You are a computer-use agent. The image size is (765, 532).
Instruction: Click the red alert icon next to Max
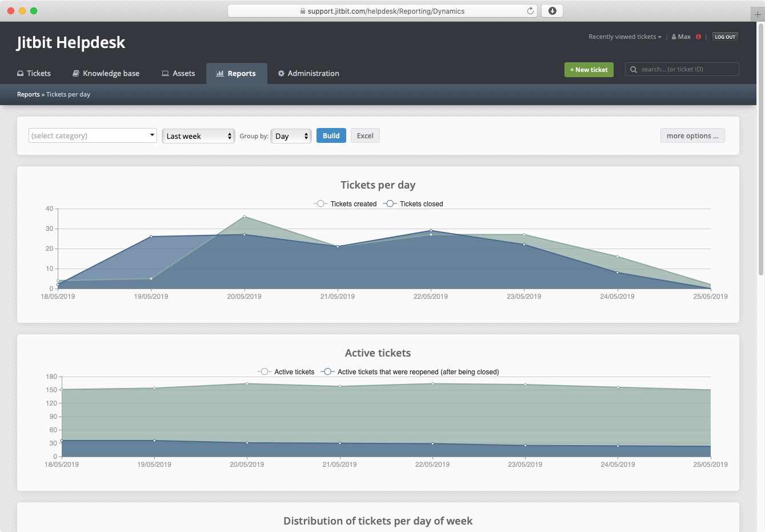click(698, 37)
